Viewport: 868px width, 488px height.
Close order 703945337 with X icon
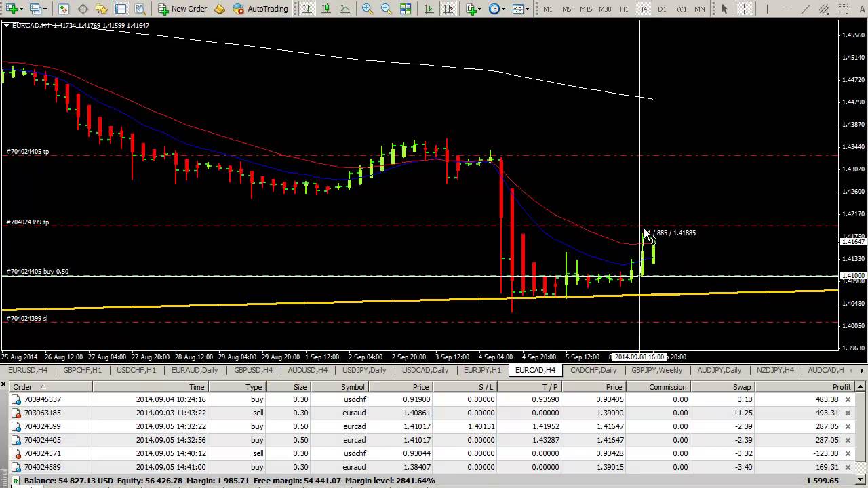(848, 399)
